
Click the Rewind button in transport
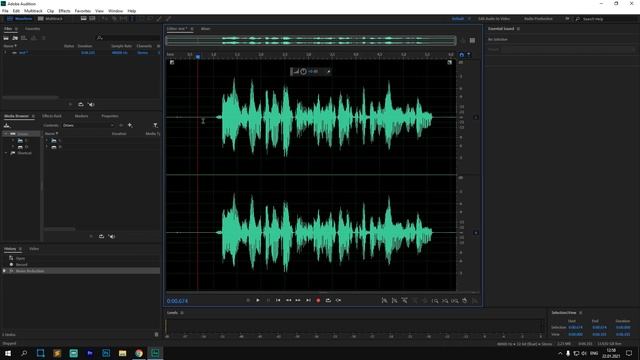click(288, 300)
